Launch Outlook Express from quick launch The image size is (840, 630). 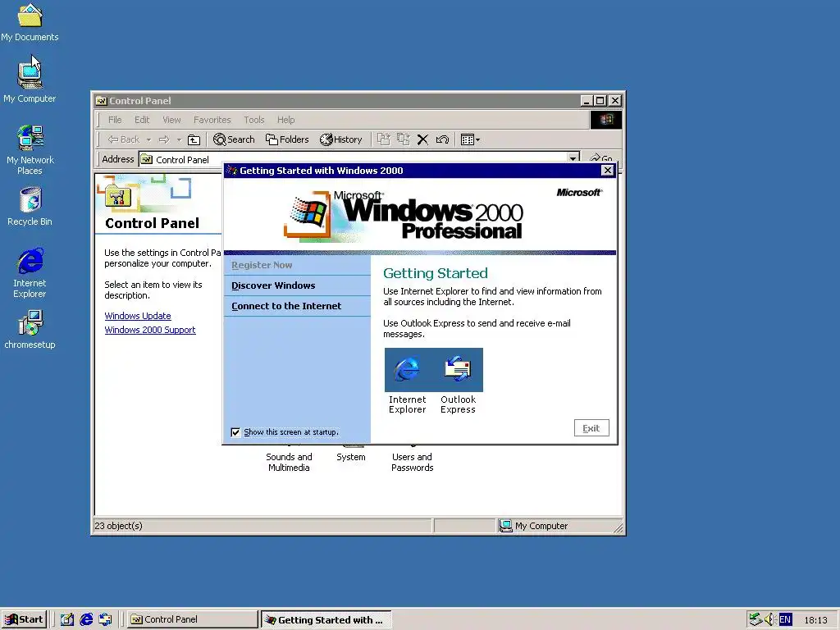[105, 619]
